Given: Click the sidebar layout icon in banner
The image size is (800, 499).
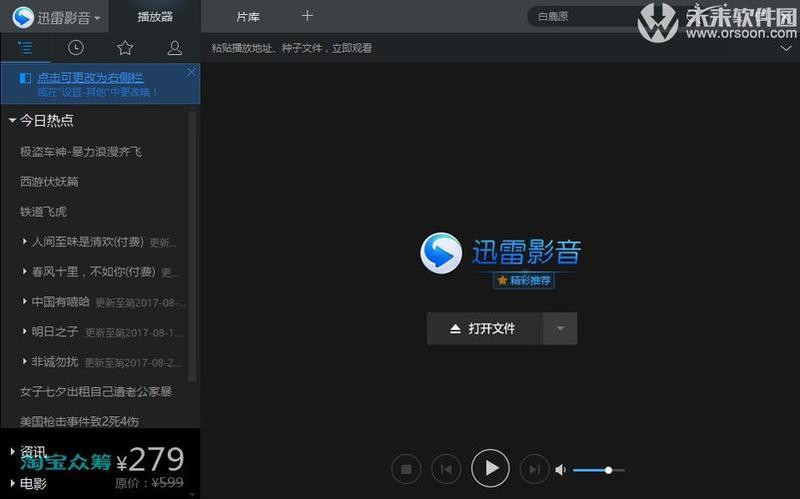Looking at the screenshot, I should (25, 78).
